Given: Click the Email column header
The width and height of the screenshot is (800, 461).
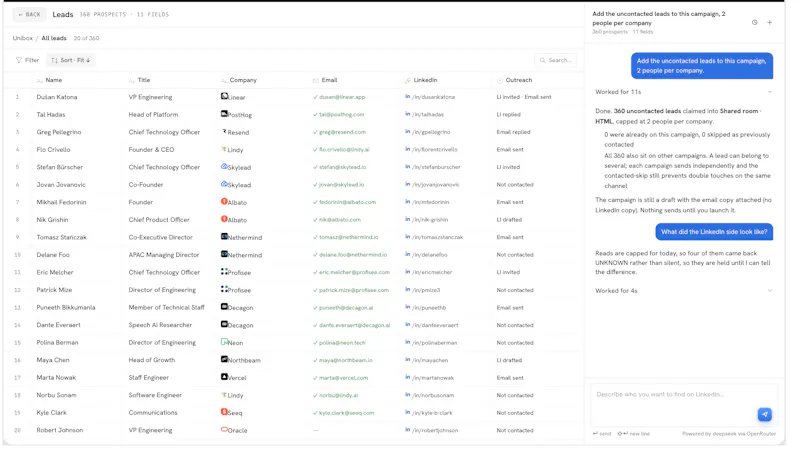Looking at the screenshot, I should [x=329, y=80].
